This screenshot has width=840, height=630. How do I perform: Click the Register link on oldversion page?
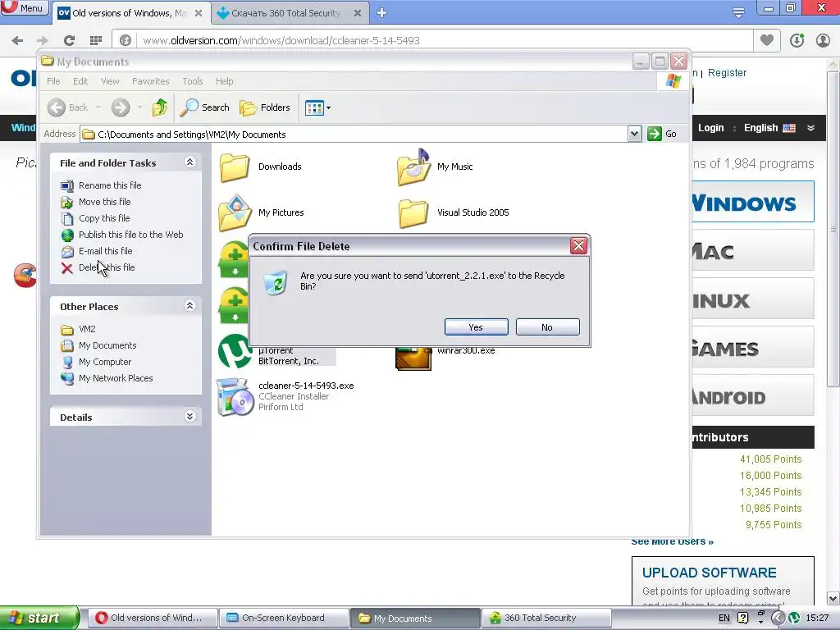(x=727, y=73)
